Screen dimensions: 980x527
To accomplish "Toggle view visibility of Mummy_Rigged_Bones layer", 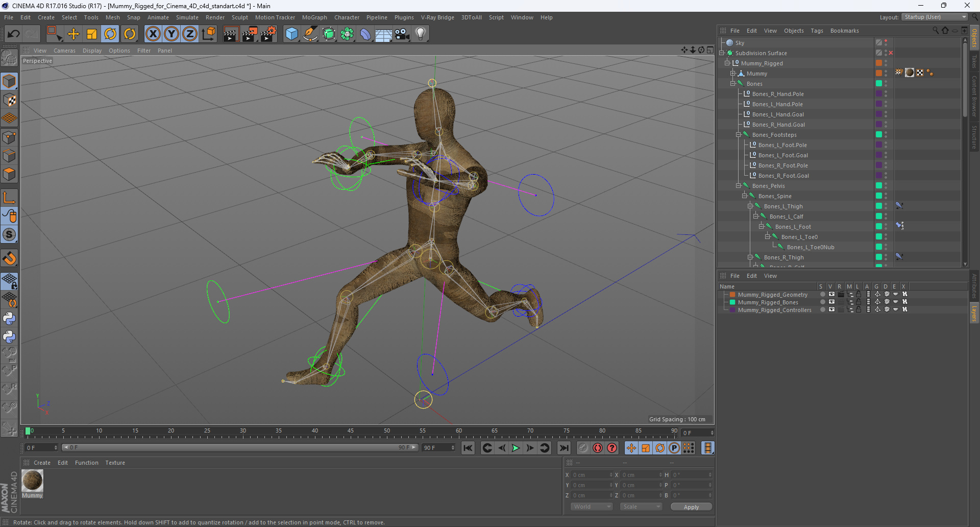I will coord(831,302).
